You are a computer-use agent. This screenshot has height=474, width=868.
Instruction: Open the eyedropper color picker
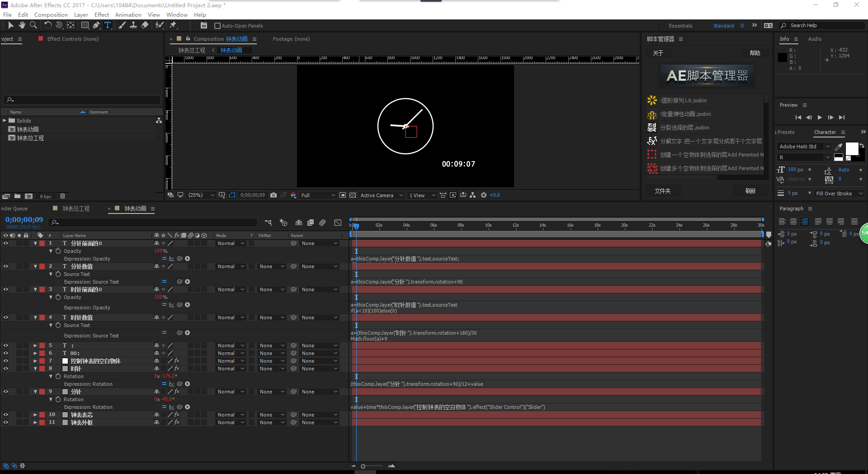pos(839,147)
